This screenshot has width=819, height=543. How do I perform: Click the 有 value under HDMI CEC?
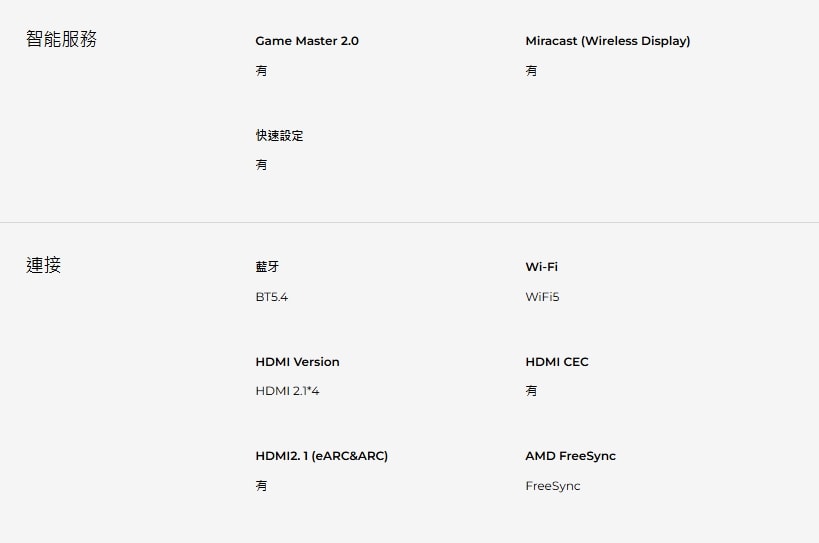pos(531,391)
